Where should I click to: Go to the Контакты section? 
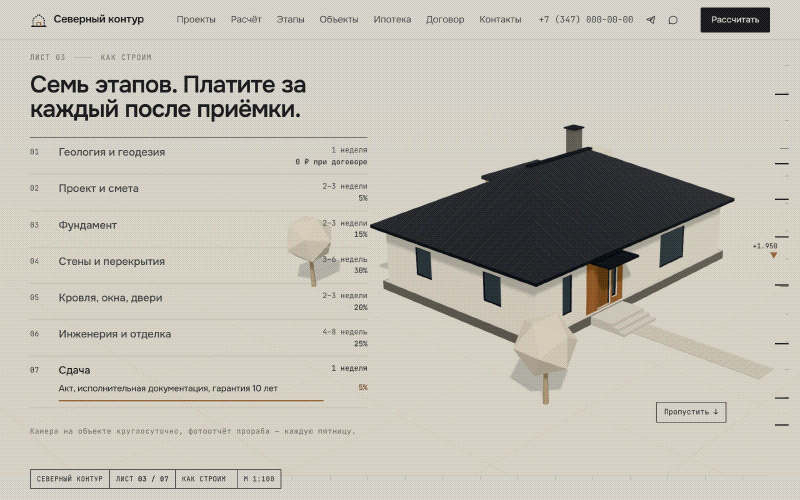[x=500, y=19]
